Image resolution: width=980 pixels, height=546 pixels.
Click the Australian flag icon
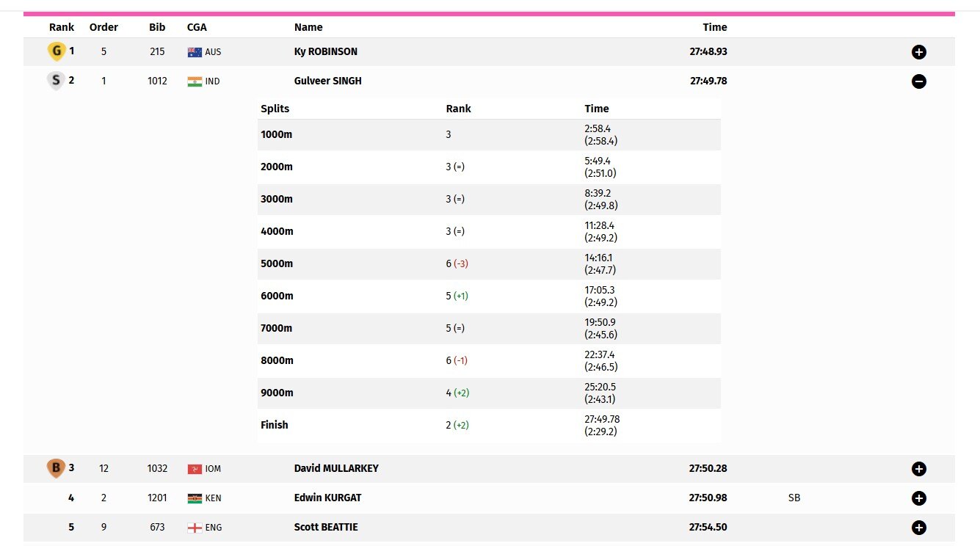pos(195,52)
